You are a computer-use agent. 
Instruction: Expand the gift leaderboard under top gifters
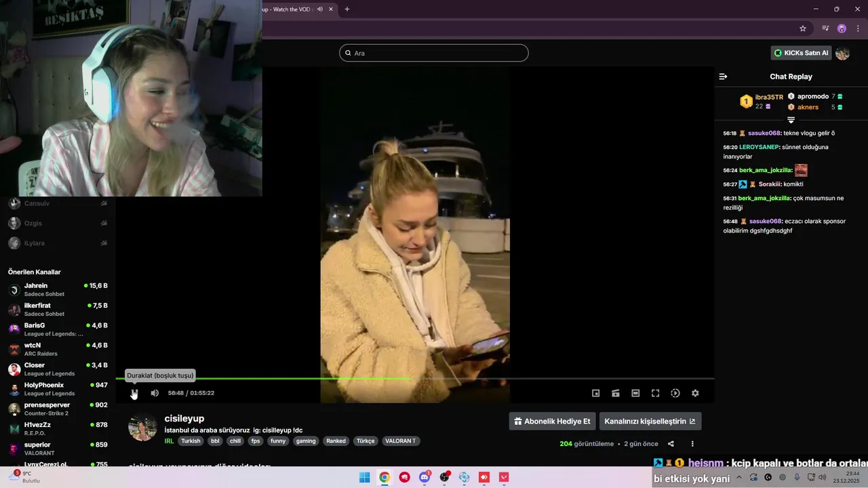791,120
